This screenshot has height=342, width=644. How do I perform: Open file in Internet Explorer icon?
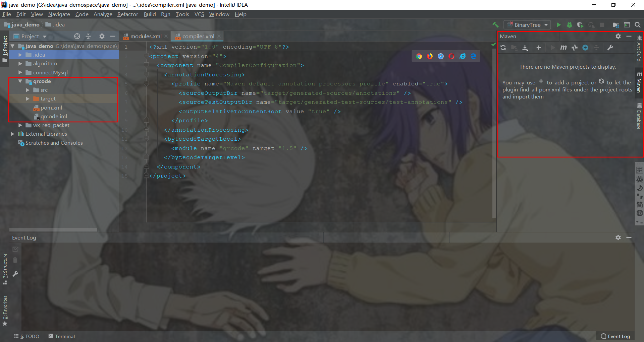[463, 56]
